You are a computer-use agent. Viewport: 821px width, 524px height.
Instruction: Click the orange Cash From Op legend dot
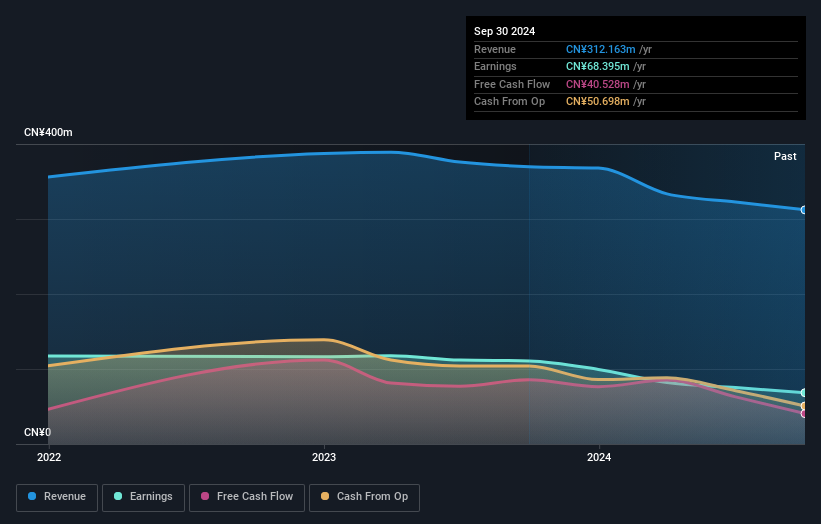[325, 496]
